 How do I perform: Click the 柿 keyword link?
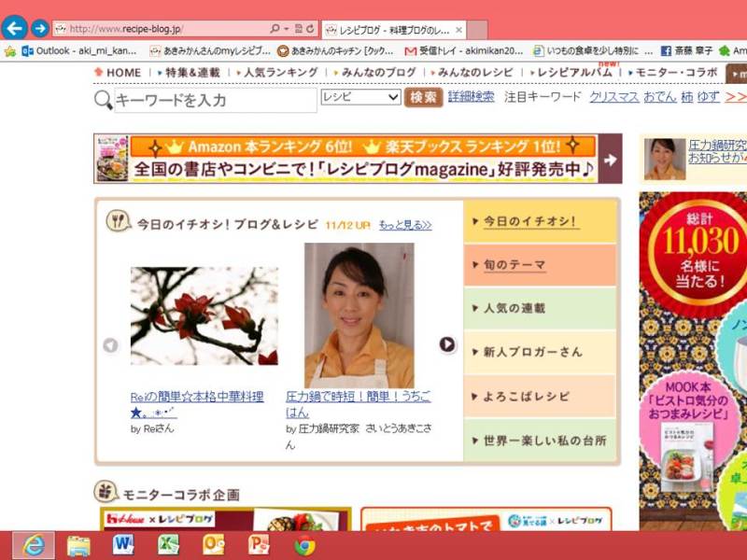686,97
